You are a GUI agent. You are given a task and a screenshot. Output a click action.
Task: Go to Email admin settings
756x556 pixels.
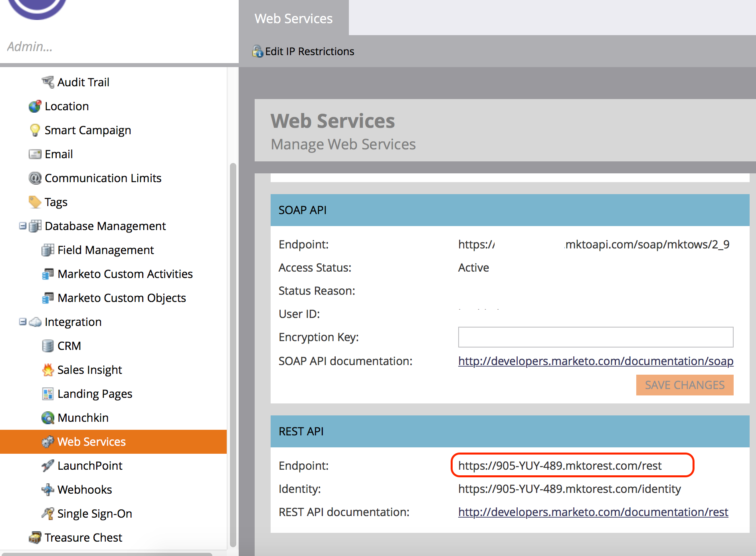pyautogui.click(x=59, y=154)
